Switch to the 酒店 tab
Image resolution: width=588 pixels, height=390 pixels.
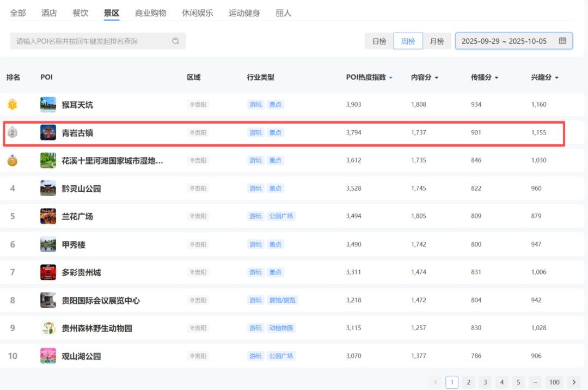49,13
